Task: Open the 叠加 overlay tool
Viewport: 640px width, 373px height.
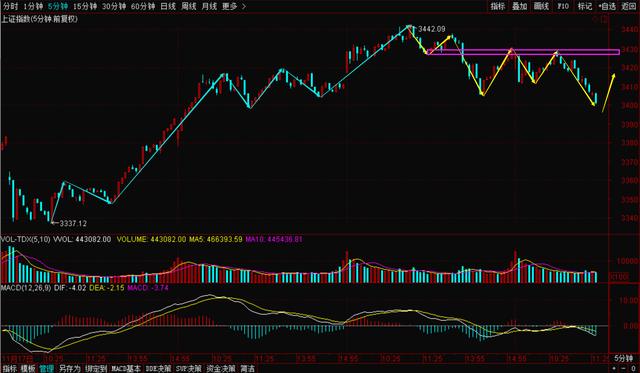Action: [x=520, y=6]
